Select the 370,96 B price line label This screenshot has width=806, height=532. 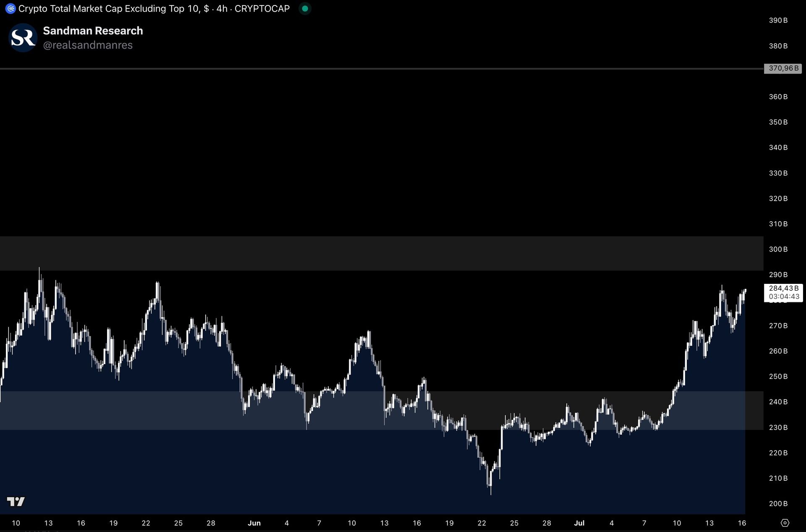tap(783, 68)
